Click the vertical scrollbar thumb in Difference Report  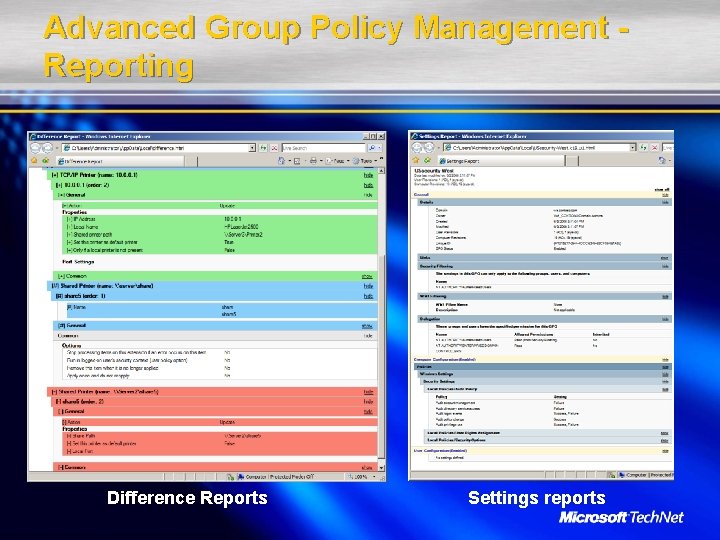[x=381, y=355]
